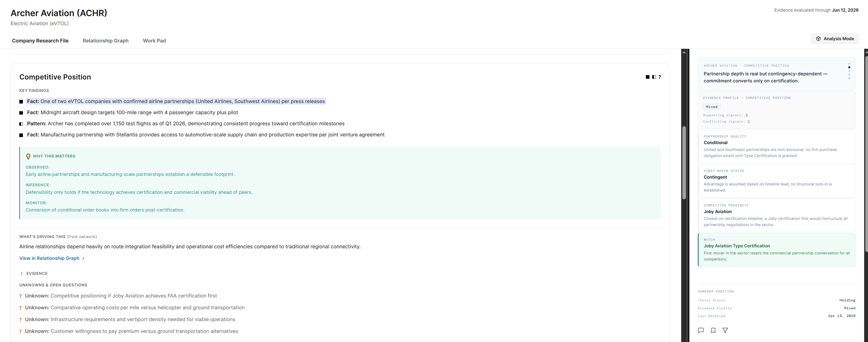868x342 pixels.
Task: Switch to the Work Pad tab
Action: [x=155, y=41]
